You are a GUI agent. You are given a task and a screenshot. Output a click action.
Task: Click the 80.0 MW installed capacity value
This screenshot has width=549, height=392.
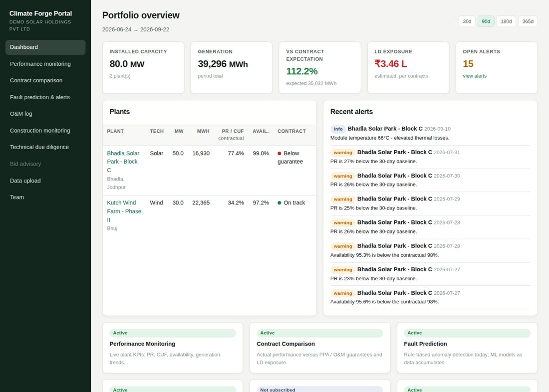tap(127, 64)
